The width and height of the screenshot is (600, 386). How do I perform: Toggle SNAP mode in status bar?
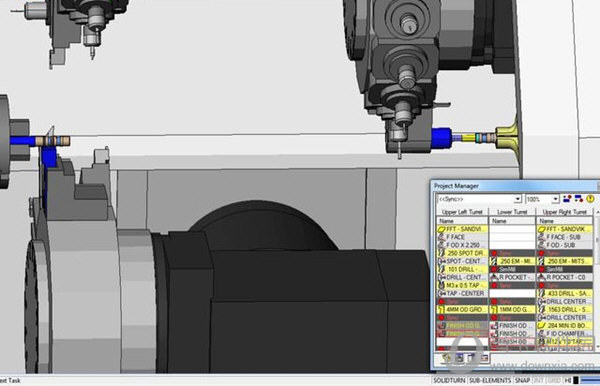point(522,380)
